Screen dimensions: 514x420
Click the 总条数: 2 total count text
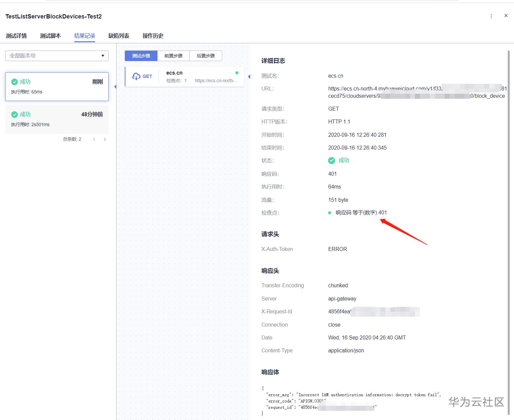coord(72,139)
